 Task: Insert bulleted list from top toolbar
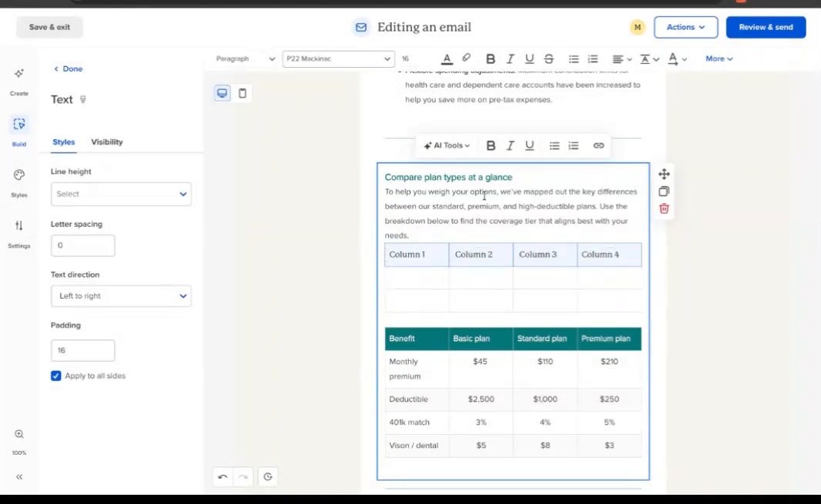pyautogui.click(x=573, y=58)
